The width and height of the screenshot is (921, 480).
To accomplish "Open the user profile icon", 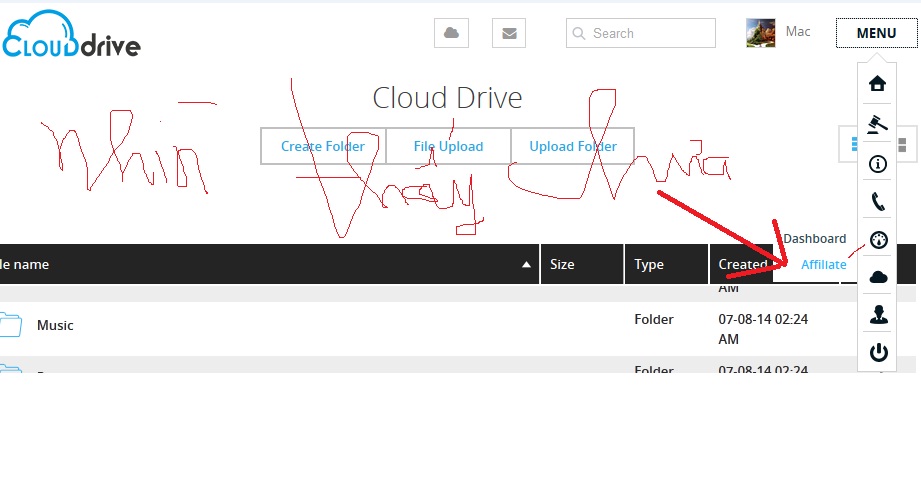I will 878,314.
